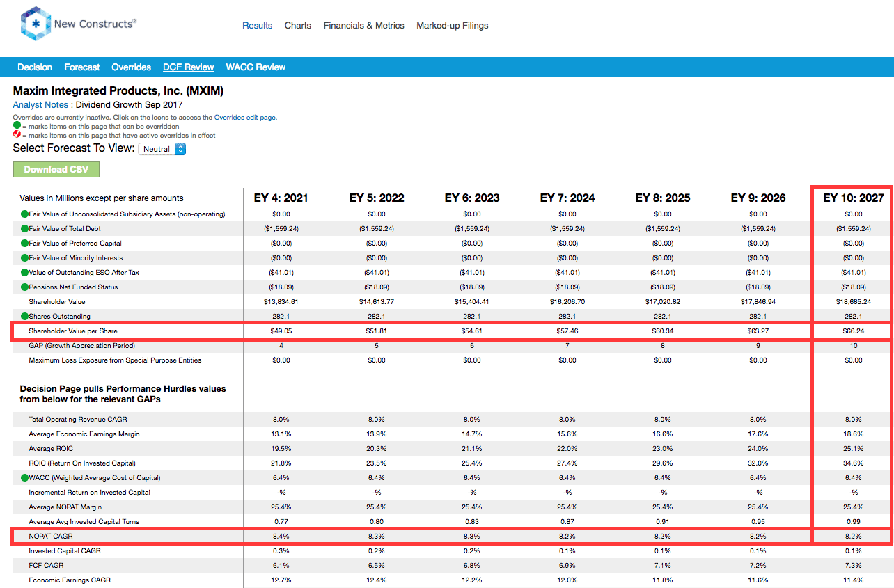
Task: Click the New Constructs brand name text
Action: pyautogui.click(x=95, y=24)
